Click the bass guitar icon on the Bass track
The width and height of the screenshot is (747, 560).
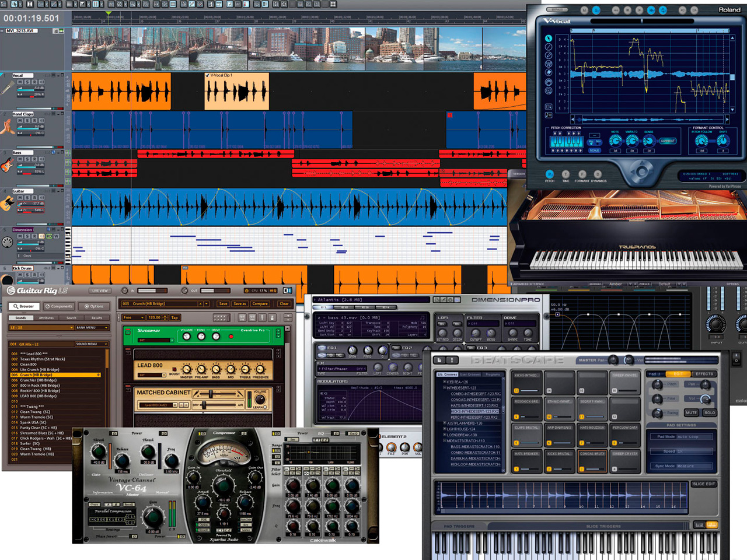click(8, 164)
